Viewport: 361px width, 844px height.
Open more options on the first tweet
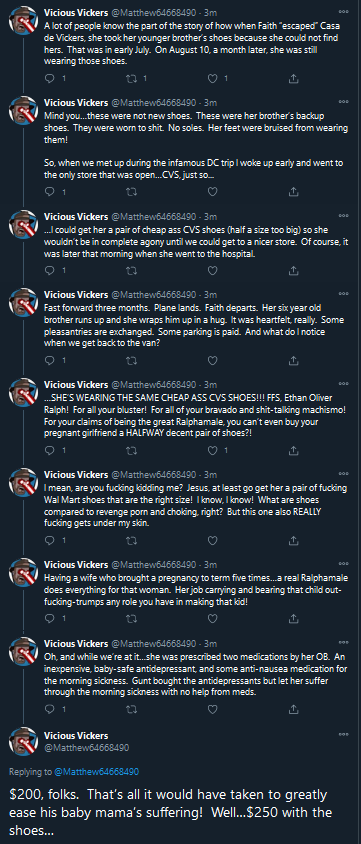point(343,11)
